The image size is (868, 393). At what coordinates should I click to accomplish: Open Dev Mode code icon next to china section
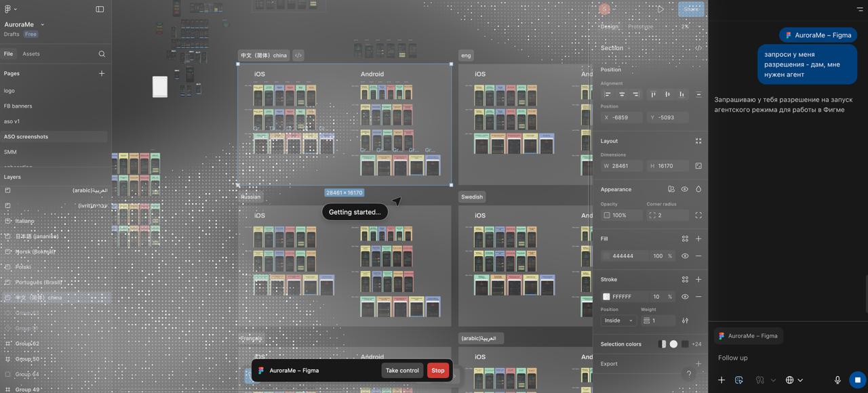coord(298,56)
